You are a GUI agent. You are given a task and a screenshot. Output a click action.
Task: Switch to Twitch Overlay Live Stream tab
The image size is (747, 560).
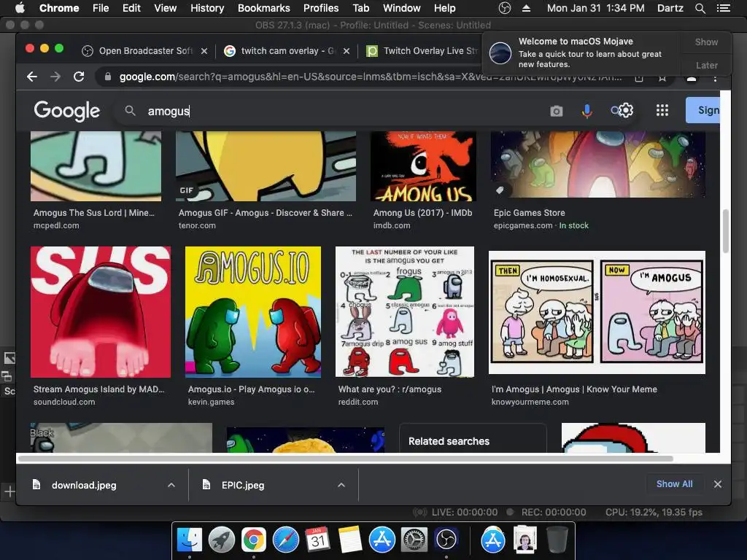423,51
